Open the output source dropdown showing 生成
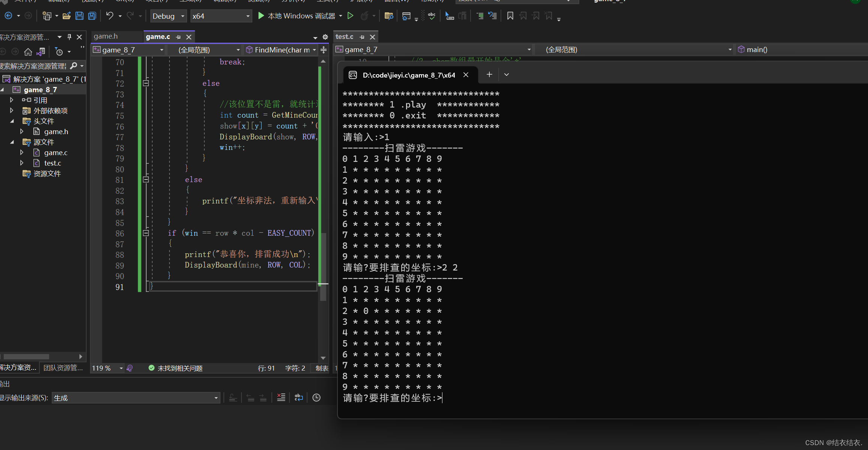The height and width of the screenshot is (450, 868). tap(136, 398)
